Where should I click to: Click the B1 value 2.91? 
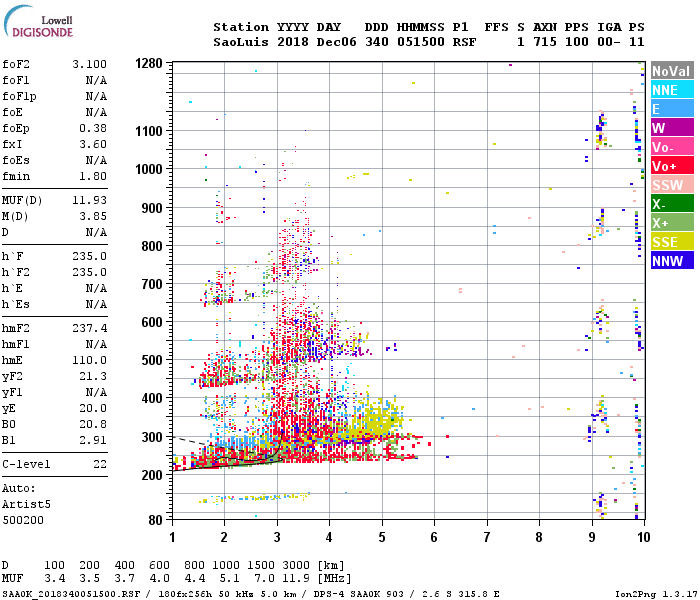(x=93, y=441)
